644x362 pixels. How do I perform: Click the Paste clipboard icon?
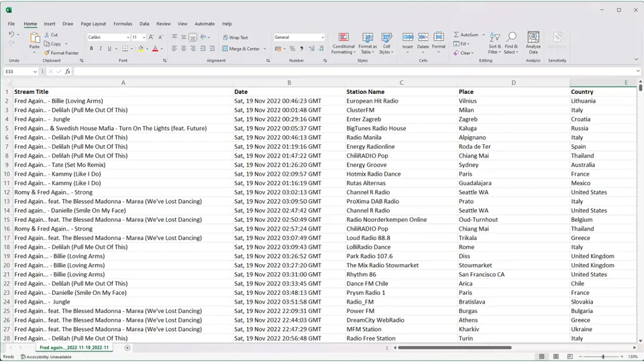pos(34,38)
